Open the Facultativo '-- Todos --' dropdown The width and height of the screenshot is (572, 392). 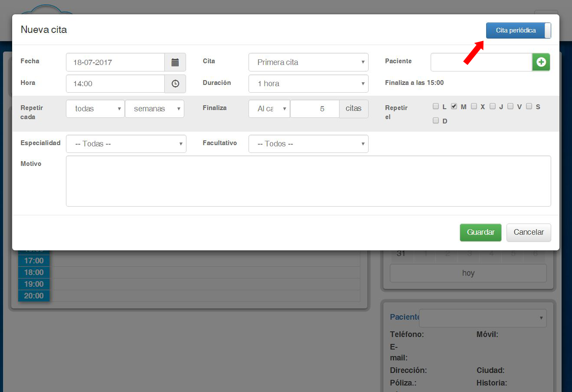point(308,144)
